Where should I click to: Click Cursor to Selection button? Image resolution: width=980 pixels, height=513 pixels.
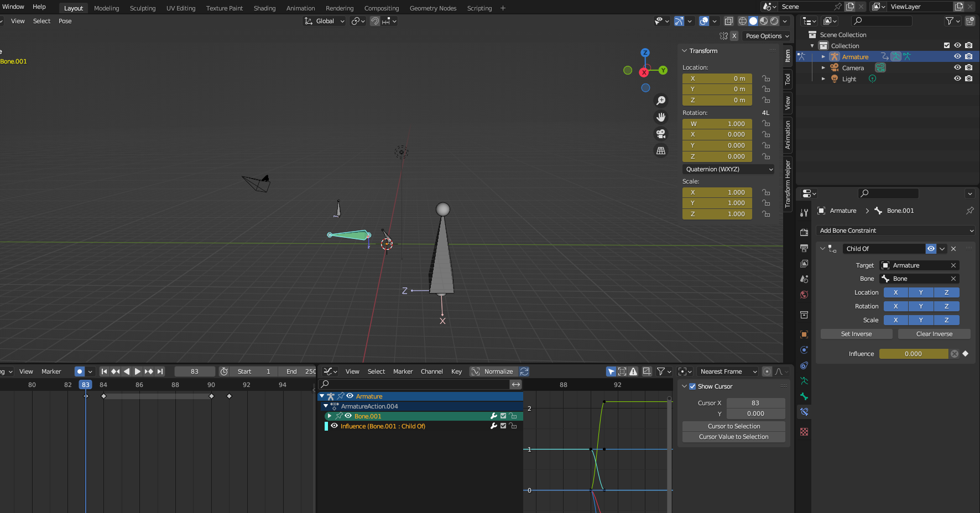(734, 426)
